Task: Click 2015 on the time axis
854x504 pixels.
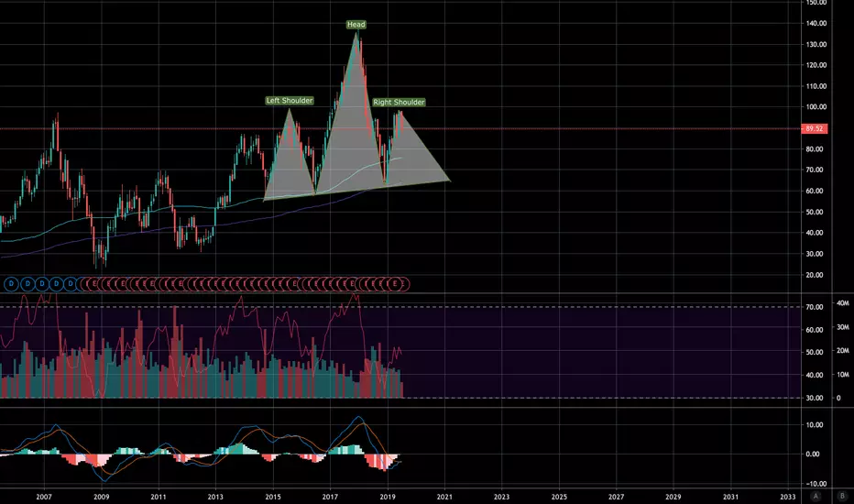Action: [x=273, y=497]
